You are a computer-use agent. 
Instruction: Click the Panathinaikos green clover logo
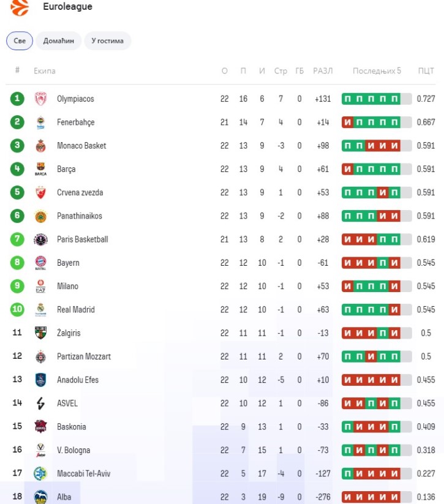(x=40, y=216)
